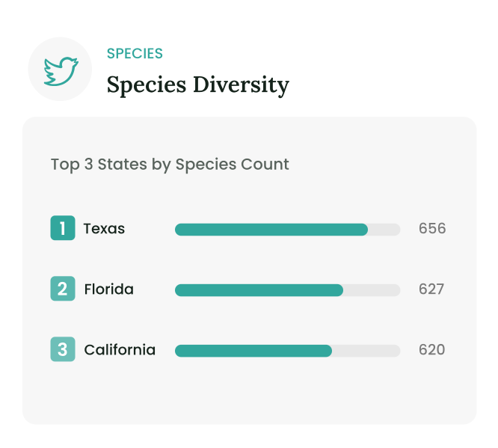This screenshot has height=448, width=498.
Task: Click the Florida progress bar fill
Action: coord(259,290)
